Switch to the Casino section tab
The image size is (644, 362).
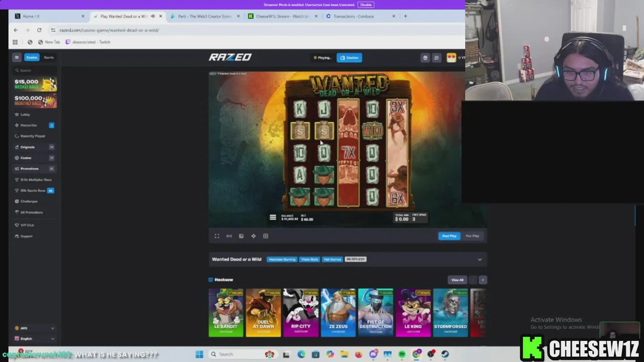[x=31, y=57]
